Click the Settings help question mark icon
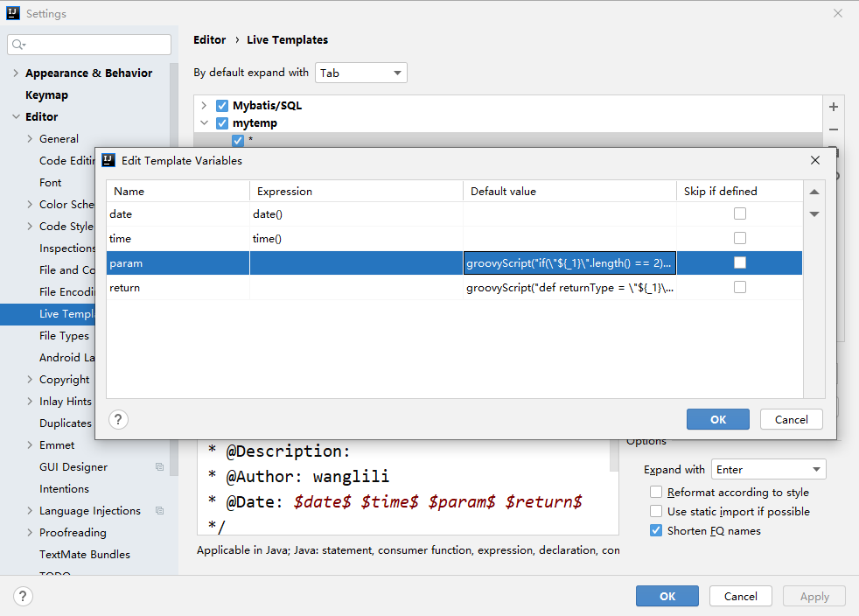859x616 pixels. coord(24,596)
